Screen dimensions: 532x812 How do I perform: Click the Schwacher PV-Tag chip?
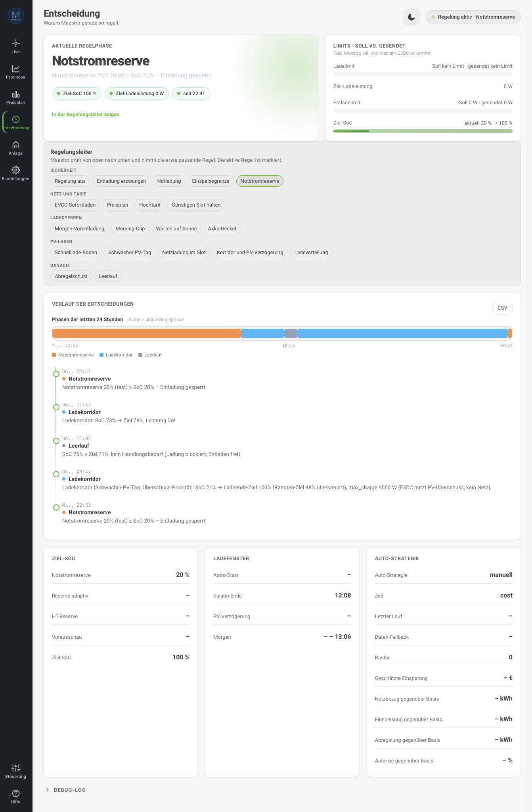[x=130, y=253]
